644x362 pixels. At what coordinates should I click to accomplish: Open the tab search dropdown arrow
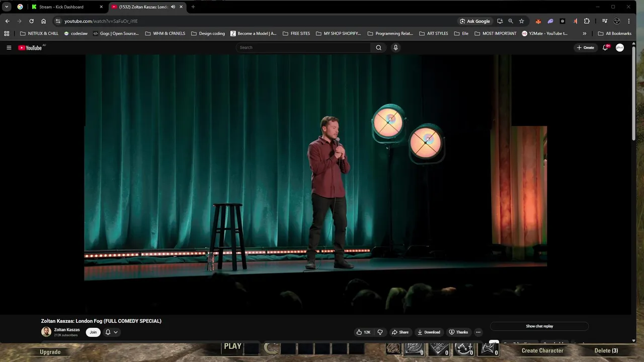tap(7, 7)
